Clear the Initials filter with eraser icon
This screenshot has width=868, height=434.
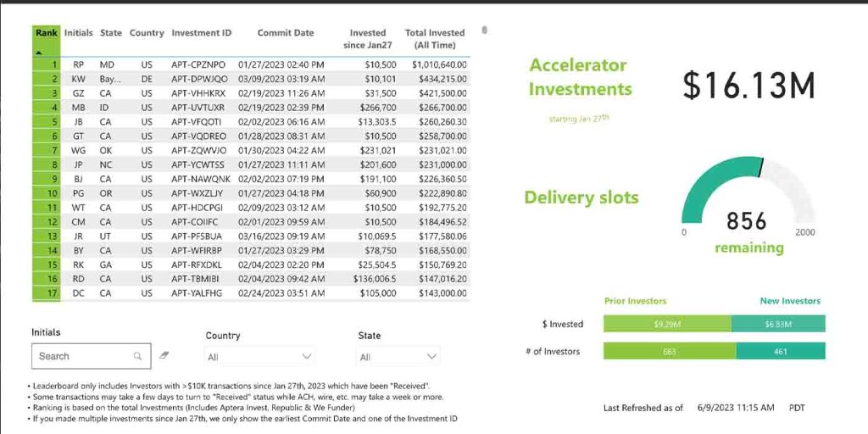click(164, 357)
